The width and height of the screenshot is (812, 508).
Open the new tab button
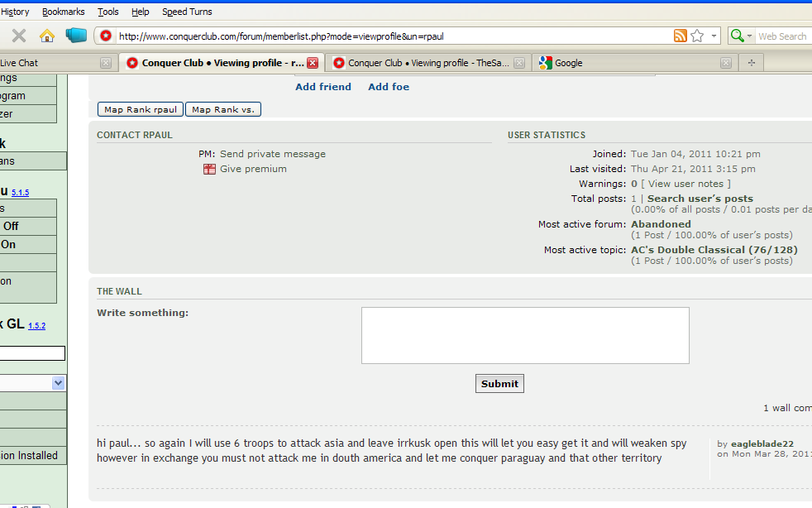[751, 63]
